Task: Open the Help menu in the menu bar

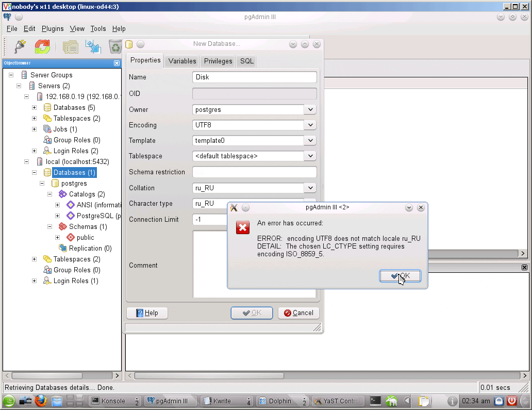Action: [119, 29]
